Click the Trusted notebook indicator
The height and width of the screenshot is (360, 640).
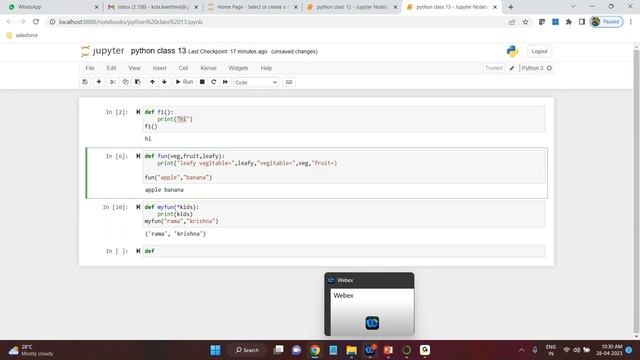click(x=493, y=68)
